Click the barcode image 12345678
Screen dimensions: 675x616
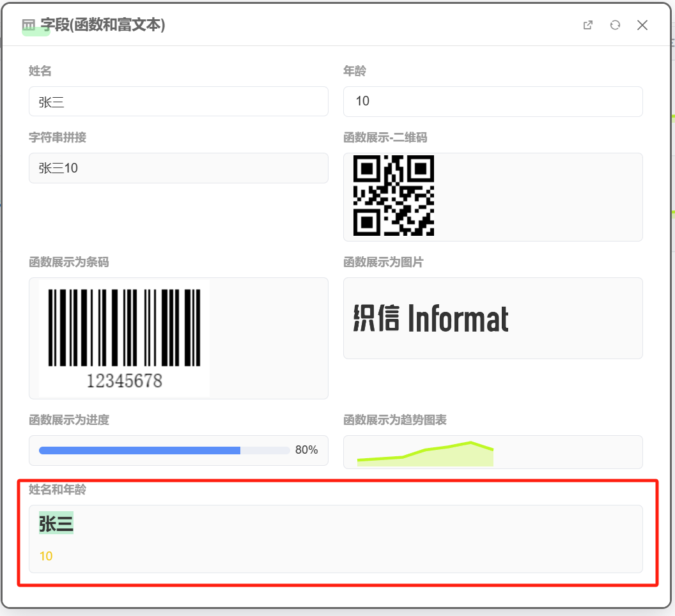click(124, 338)
